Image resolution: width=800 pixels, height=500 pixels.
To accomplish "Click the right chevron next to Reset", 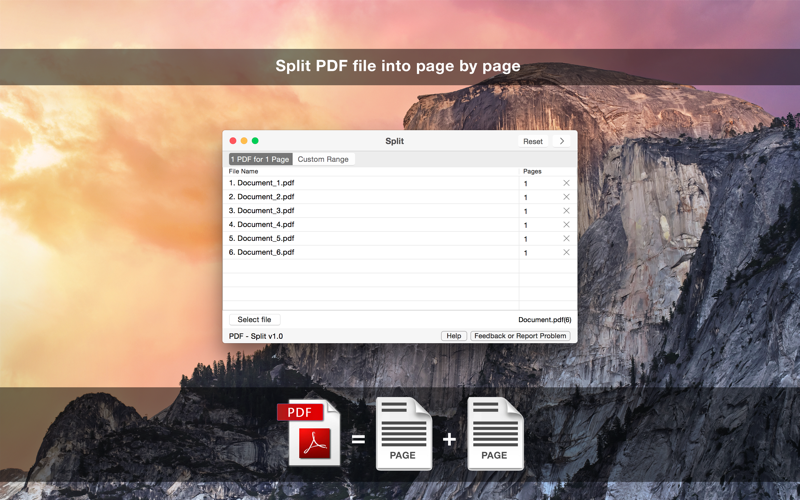I will point(562,141).
